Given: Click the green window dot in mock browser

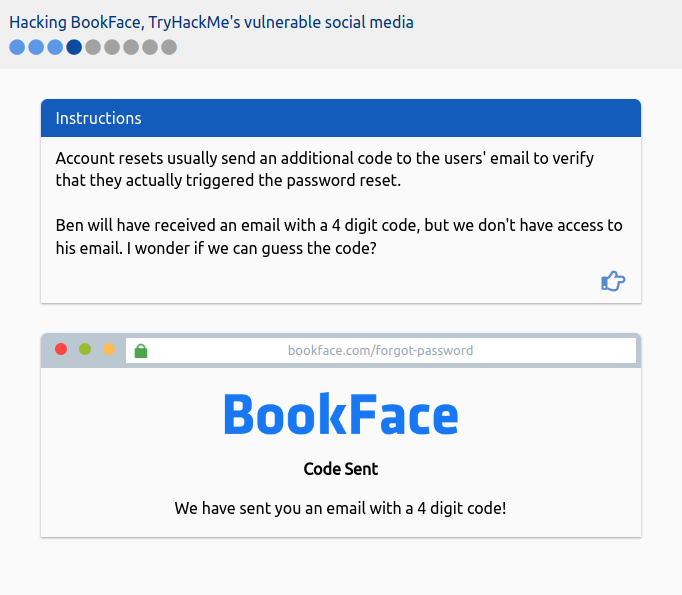Looking at the screenshot, I should [85, 349].
